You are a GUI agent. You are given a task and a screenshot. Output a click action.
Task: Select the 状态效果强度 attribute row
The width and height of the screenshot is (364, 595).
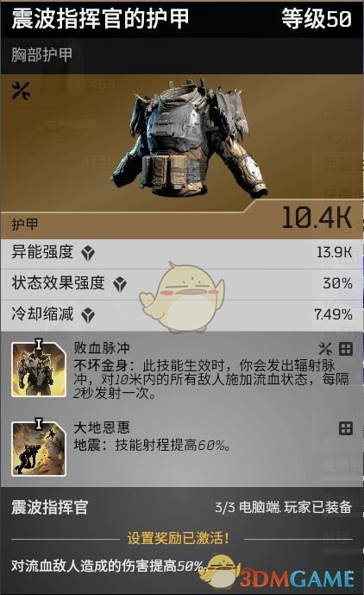coord(182,285)
